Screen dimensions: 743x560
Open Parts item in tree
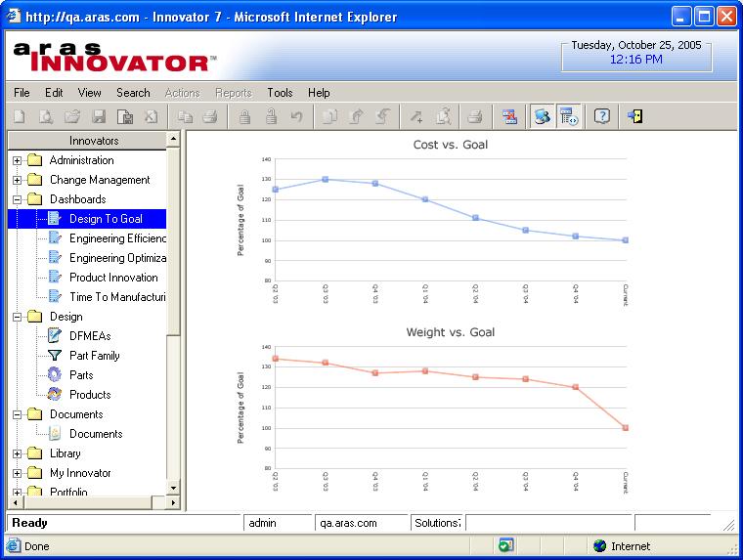tap(81, 375)
